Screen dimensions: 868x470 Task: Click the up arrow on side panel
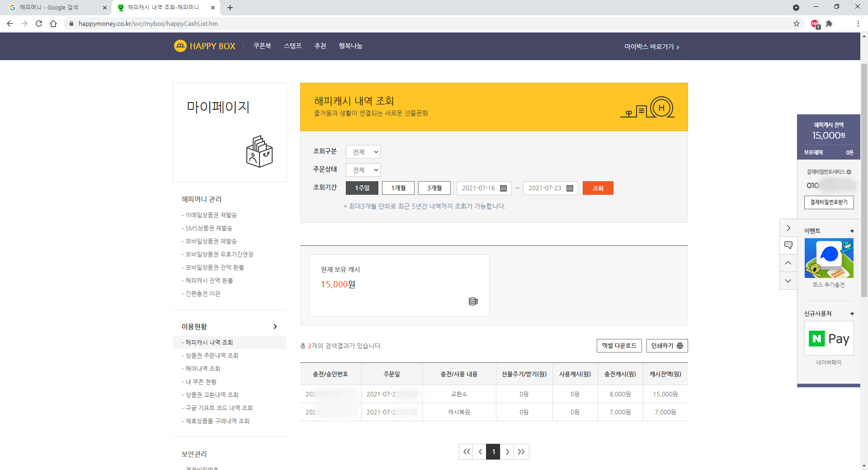788,263
